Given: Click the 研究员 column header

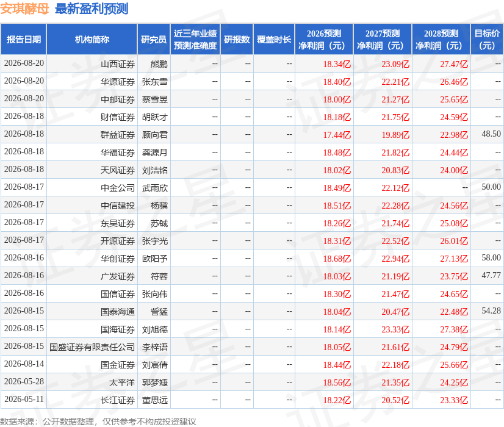Looking at the screenshot, I should (x=154, y=39).
